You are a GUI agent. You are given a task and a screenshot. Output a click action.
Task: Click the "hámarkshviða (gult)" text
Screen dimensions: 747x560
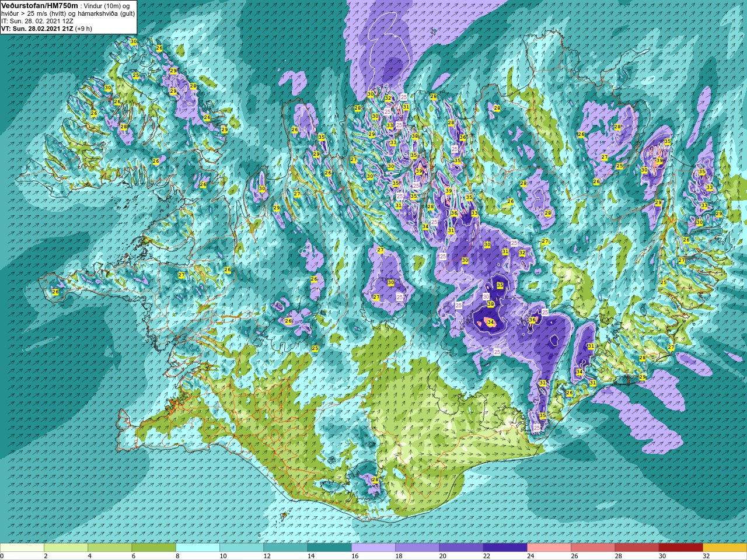106,13
